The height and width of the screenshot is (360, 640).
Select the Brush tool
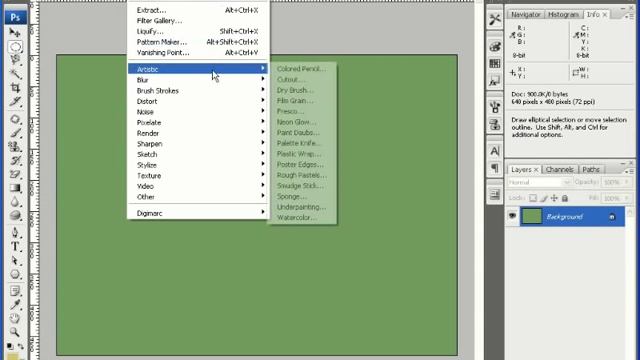pyautogui.click(x=15, y=133)
